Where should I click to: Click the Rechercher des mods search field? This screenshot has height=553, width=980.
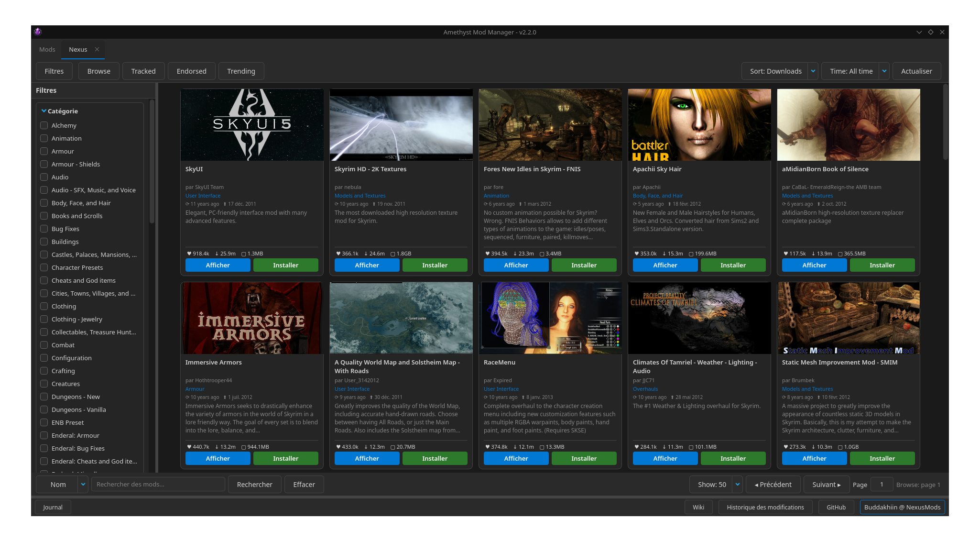coord(158,484)
